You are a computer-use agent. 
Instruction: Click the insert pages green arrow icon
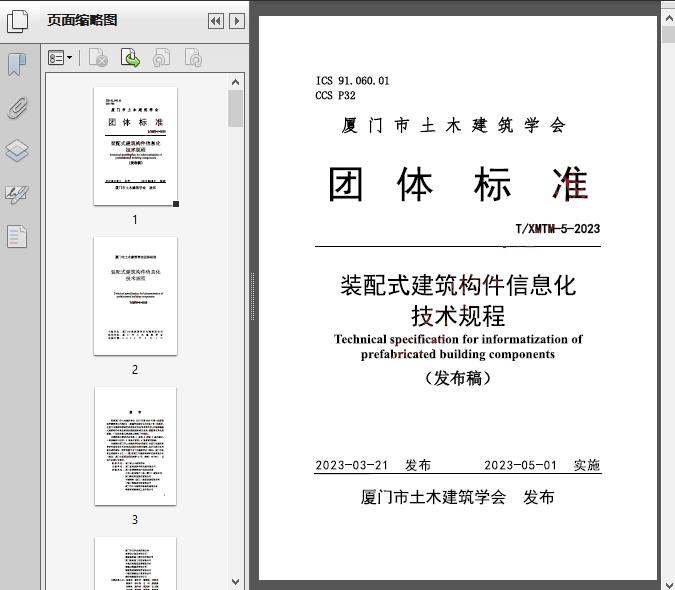(130, 58)
